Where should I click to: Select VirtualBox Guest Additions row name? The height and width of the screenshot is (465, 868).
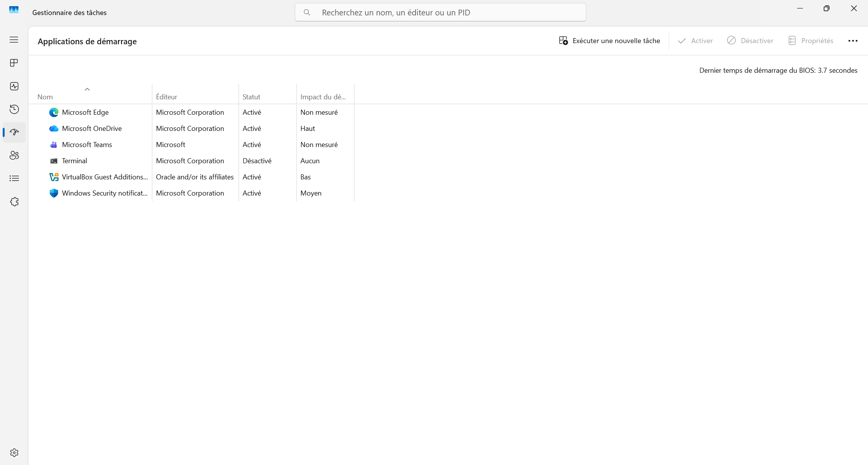(105, 177)
